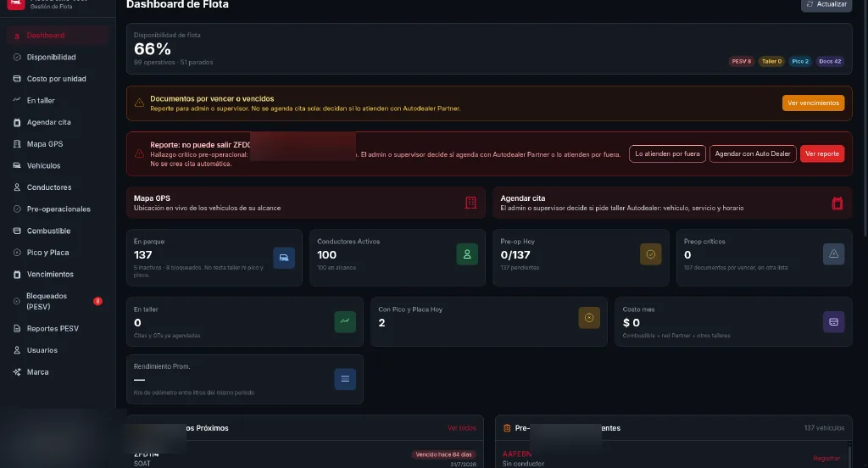Click the 137 vehículos count text
This screenshot has height=468, width=868.
pos(824,428)
